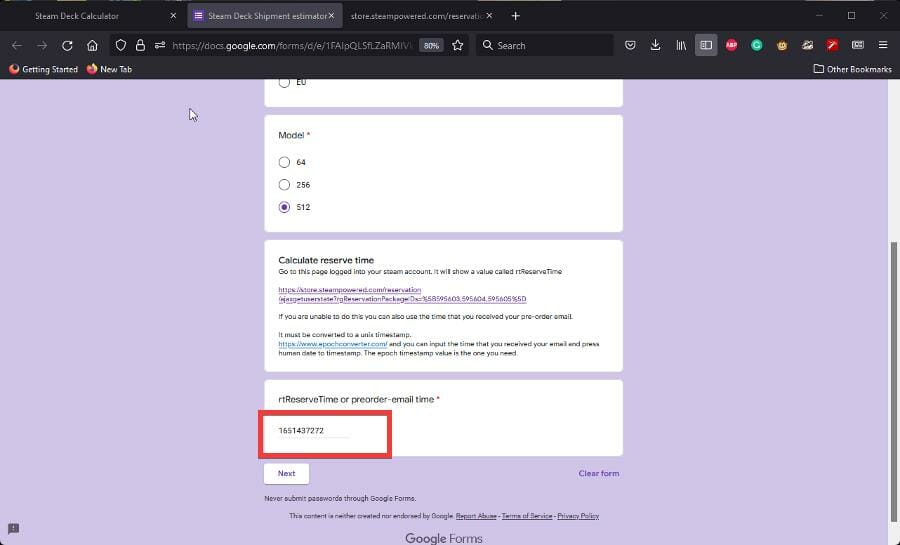Click the browser Search box
This screenshot has width=900, height=545.
coord(545,45)
